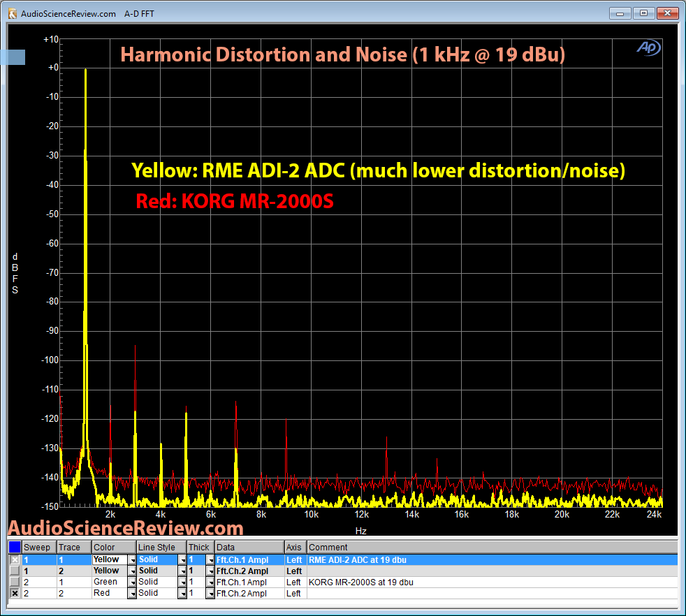Click the +10 dBFS axis tick label
Screen dimensions: 686x616
(x=51, y=39)
